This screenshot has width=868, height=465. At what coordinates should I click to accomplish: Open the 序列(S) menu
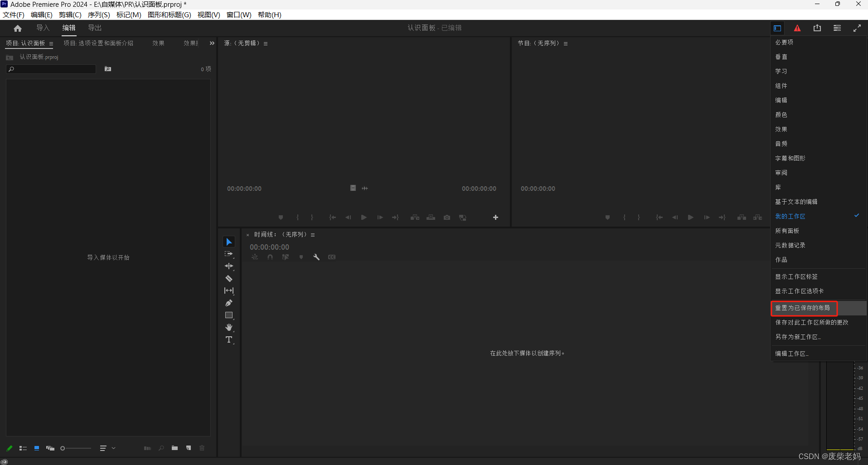point(99,15)
